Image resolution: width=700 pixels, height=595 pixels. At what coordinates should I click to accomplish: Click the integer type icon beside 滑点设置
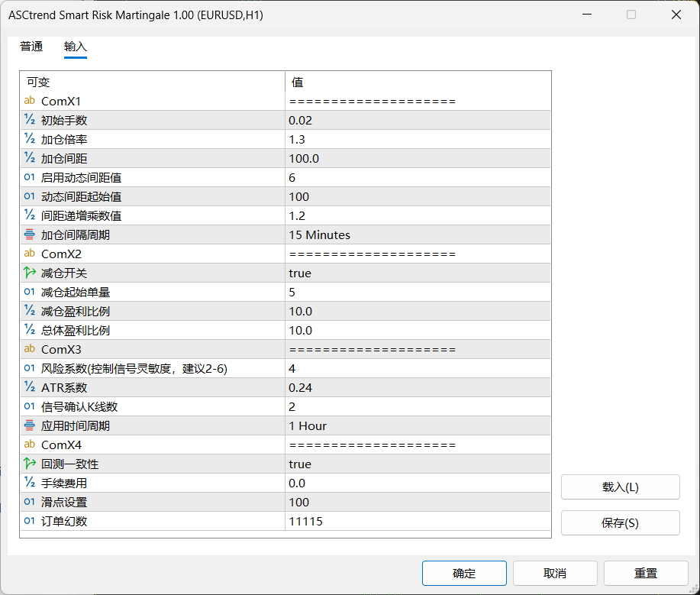pos(30,502)
